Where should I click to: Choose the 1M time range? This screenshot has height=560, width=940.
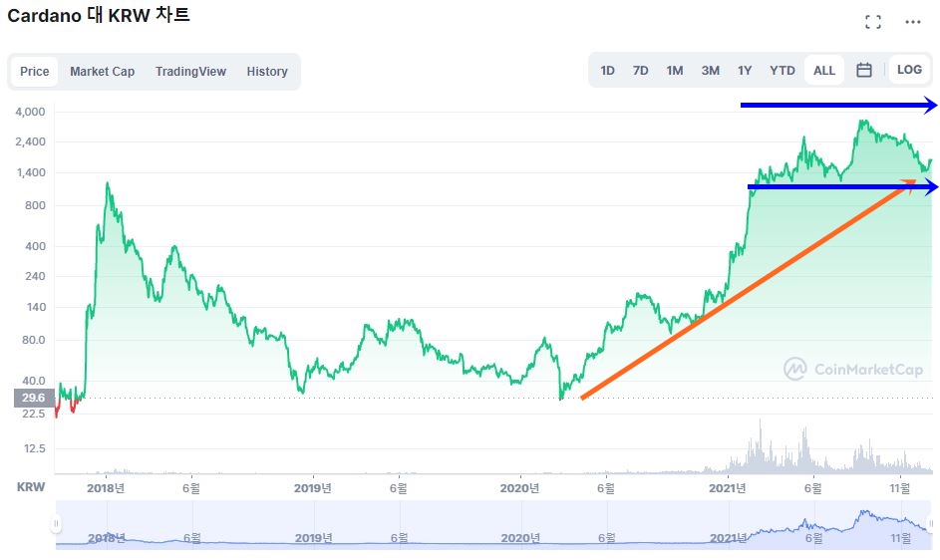(675, 70)
